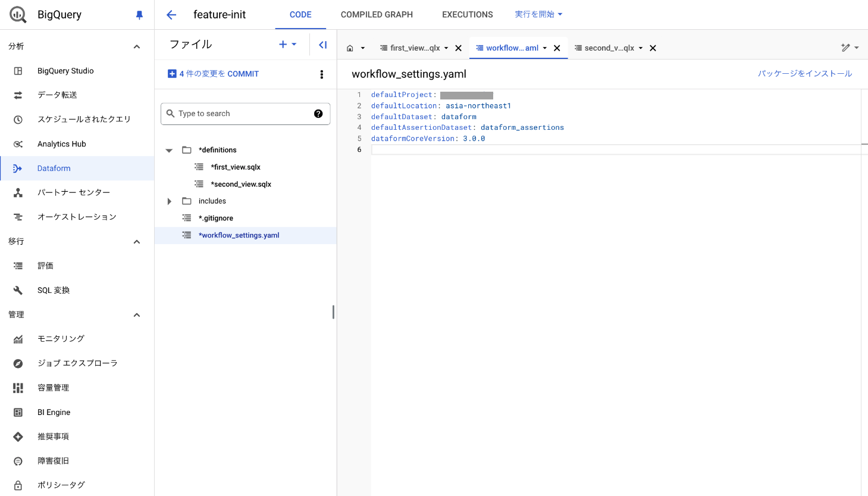Close the workflow...aml tab

tap(557, 48)
